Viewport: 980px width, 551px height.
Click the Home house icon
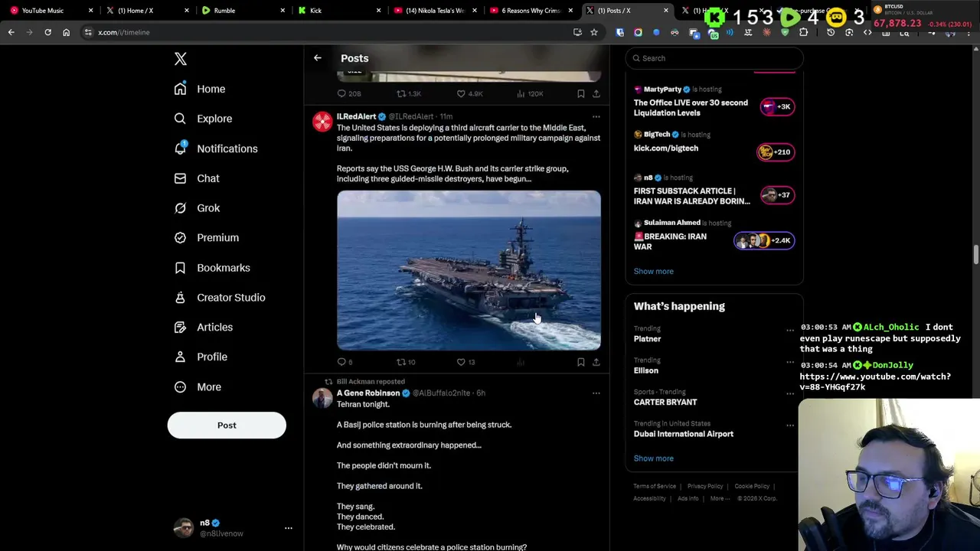tap(180, 89)
